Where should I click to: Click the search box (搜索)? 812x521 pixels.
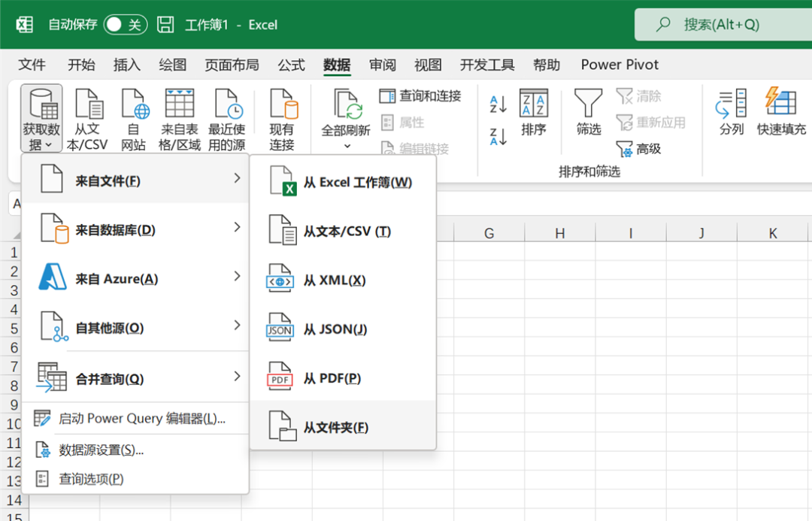click(x=720, y=25)
